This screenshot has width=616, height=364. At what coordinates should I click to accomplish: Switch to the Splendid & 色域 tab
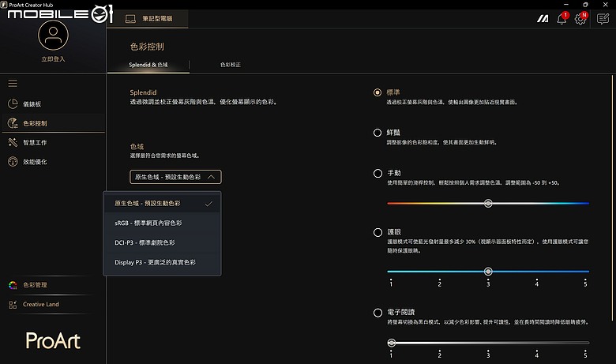point(148,65)
